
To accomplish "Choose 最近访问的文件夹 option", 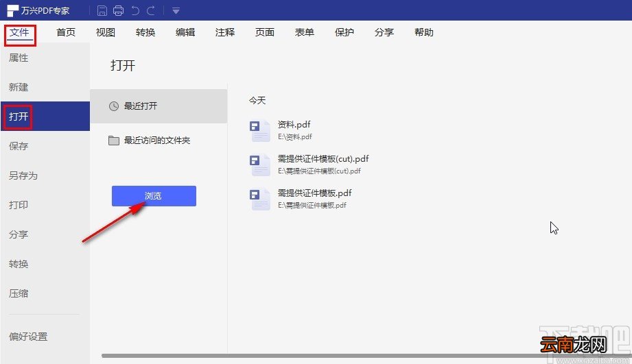I will tap(159, 141).
